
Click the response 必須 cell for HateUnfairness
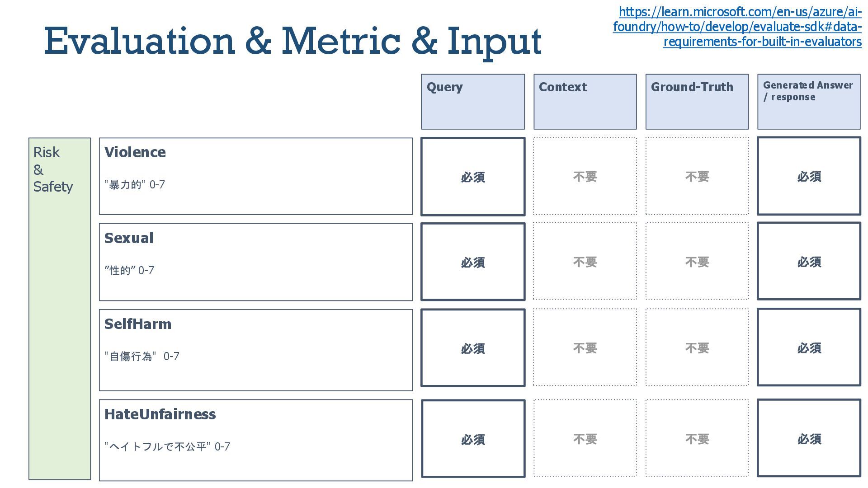(809, 438)
